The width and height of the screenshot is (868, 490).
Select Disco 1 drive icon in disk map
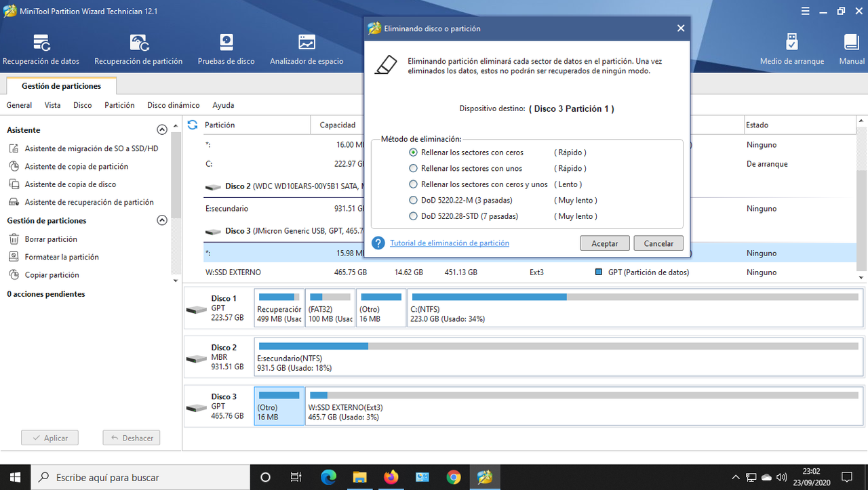tap(197, 309)
